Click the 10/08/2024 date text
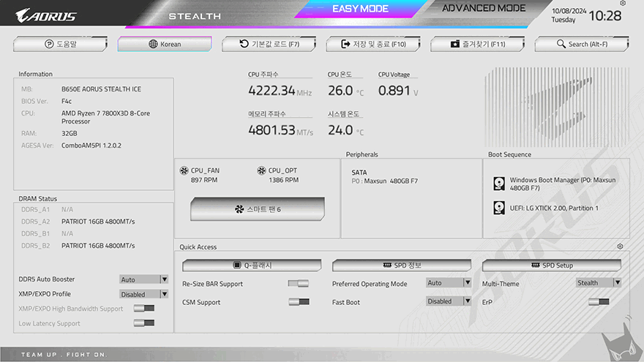Screen dimensions: 644x362 pos(569,11)
